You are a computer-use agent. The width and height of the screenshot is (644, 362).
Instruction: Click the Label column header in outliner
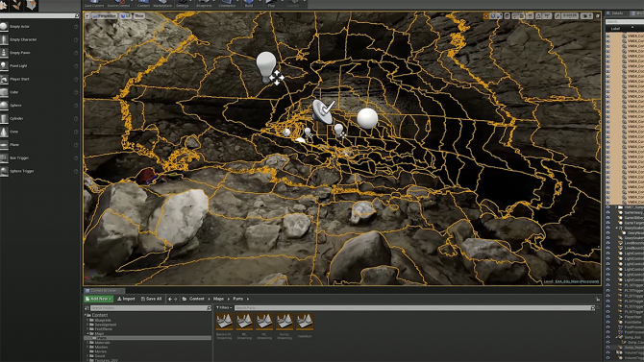tap(615, 29)
